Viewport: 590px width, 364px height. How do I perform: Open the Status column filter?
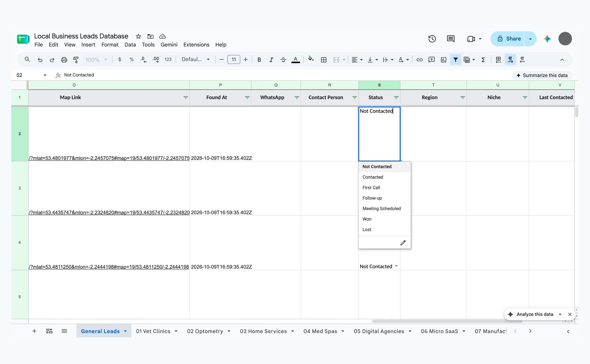coord(396,97)
